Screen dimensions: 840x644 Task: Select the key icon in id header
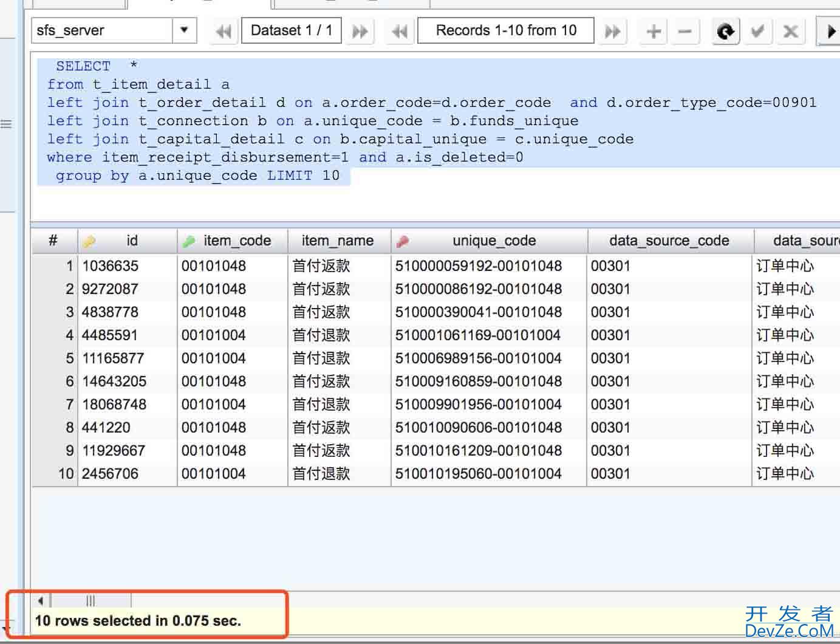tap(89, 242)
